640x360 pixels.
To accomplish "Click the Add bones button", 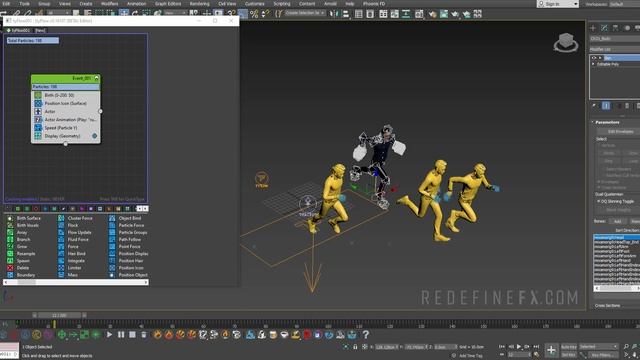I will click(x=617, y=221).
